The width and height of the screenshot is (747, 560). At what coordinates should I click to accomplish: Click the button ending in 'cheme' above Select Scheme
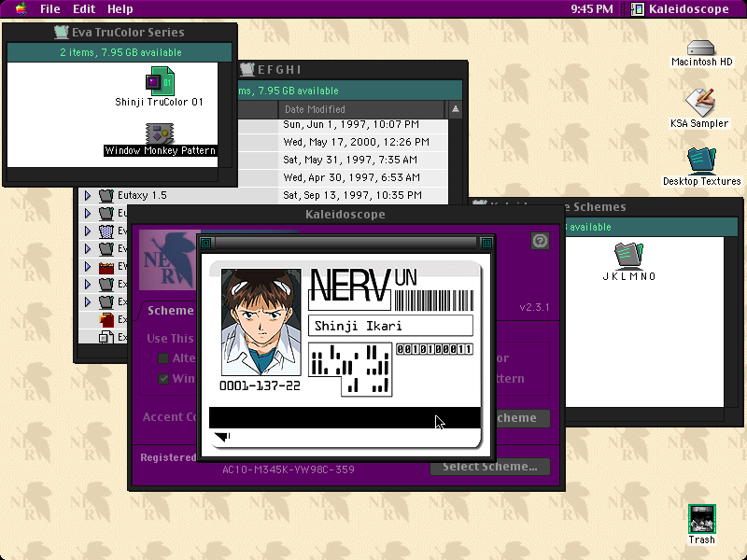[x=523, y=418]
